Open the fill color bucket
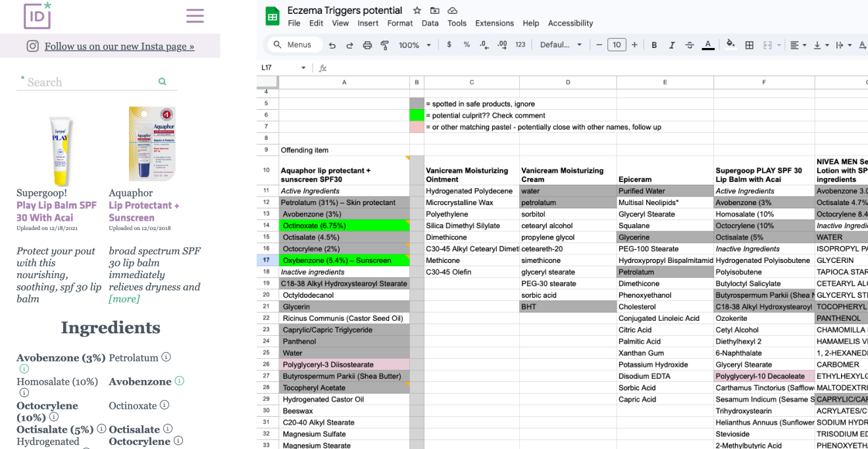This screenshot has width=868, height=449. [x=730, y=45]
